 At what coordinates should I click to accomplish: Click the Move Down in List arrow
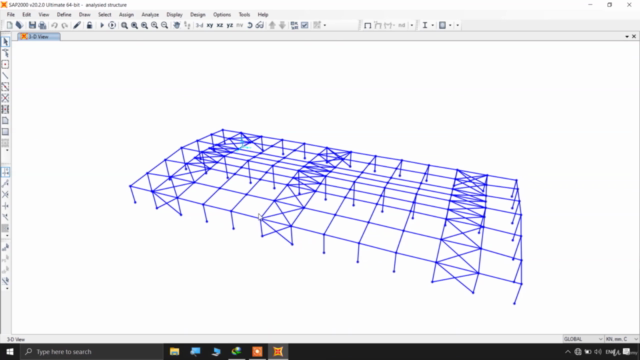pyautogui.click(x=282, y=25)
